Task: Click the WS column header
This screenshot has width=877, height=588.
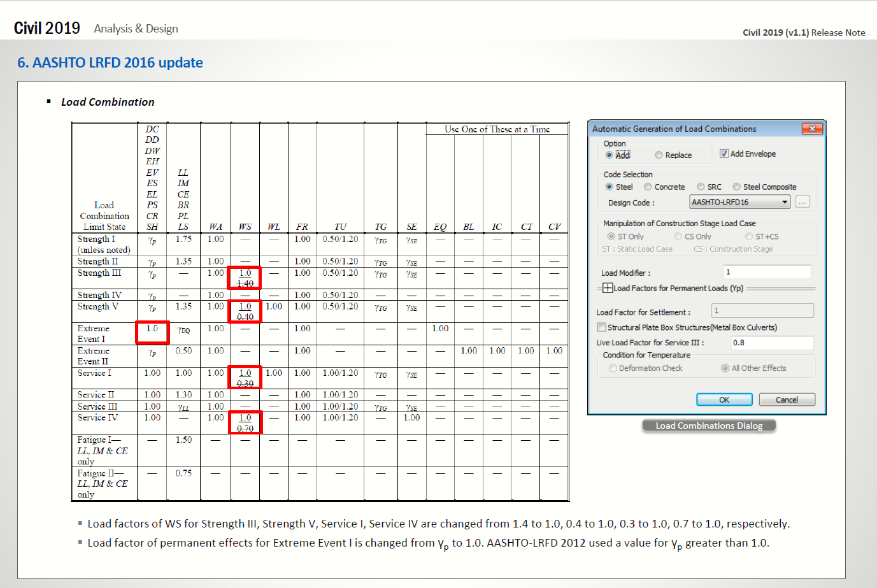Action: click(x=245, y=227)
